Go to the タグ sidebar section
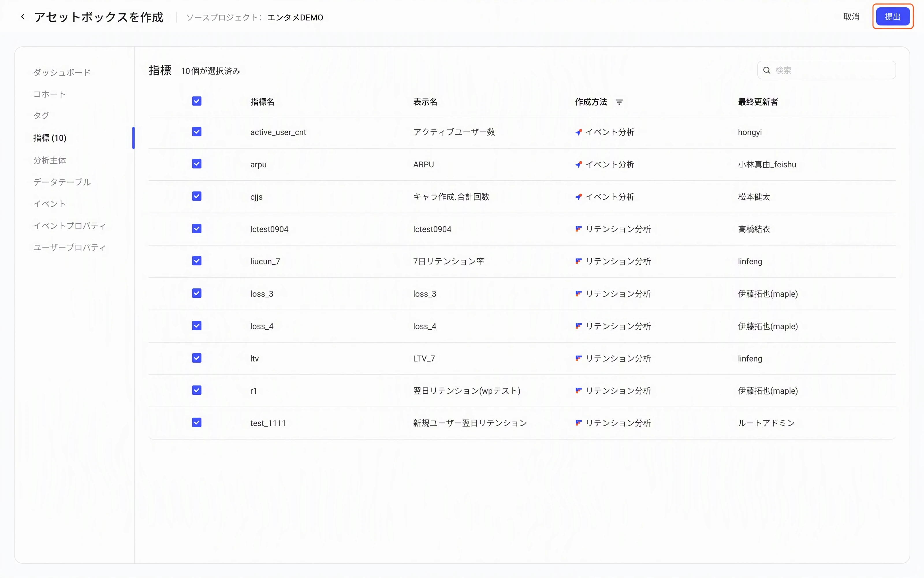The image size is (924, 578). click(x=41, y=115)
